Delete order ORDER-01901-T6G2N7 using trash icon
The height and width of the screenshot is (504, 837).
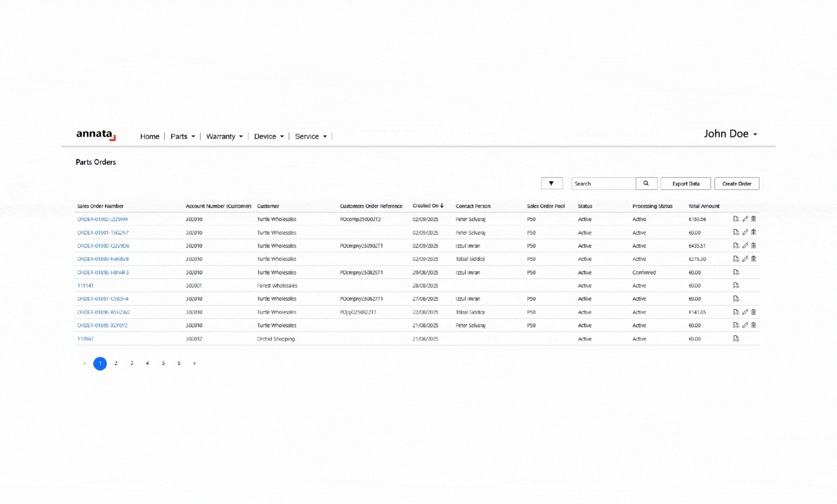pyautogui.click(x=753, y=232)
